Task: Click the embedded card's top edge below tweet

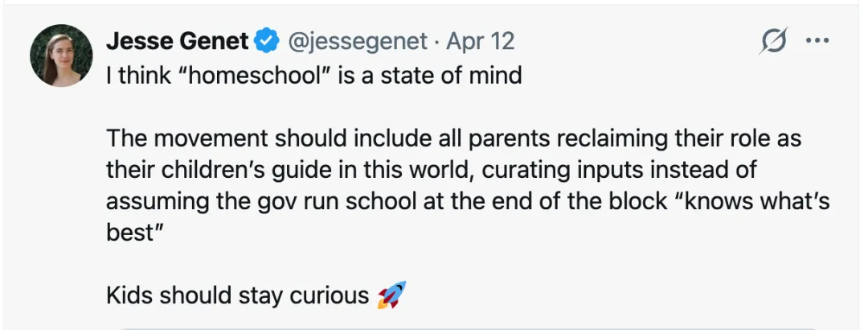Action: pos(466,328)
